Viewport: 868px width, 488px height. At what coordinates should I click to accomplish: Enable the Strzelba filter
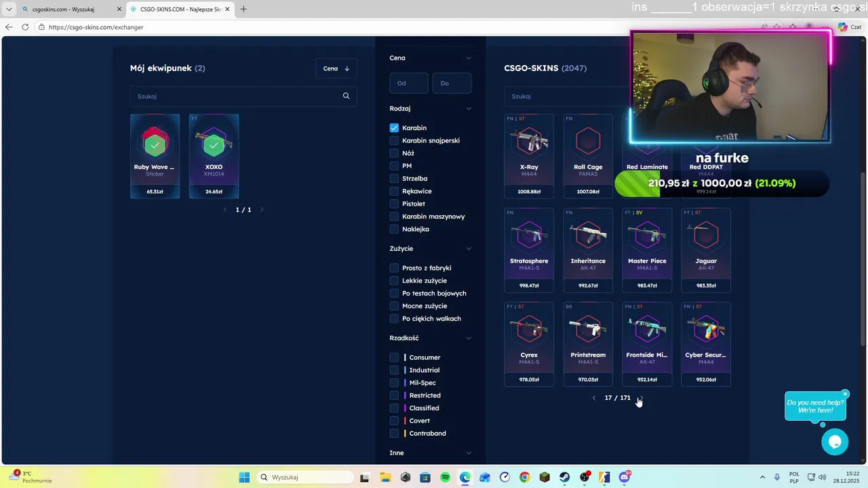pos(394,178)
